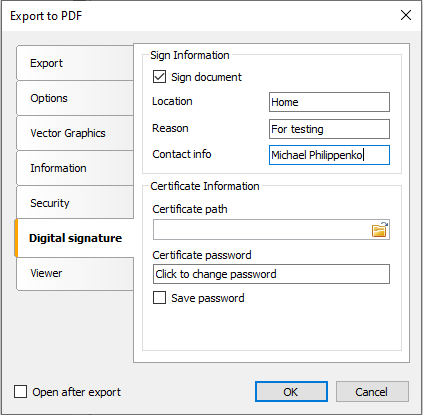This screenshot has height=415, width=423.
Task: Open the Options tab
Action: (75, 98)
